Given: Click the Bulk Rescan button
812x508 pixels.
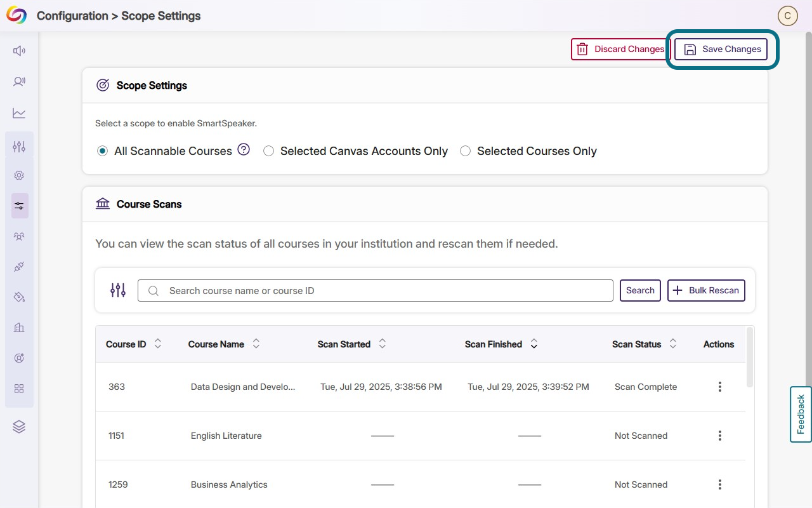Looking at the screenshot, I should [706, 290].
